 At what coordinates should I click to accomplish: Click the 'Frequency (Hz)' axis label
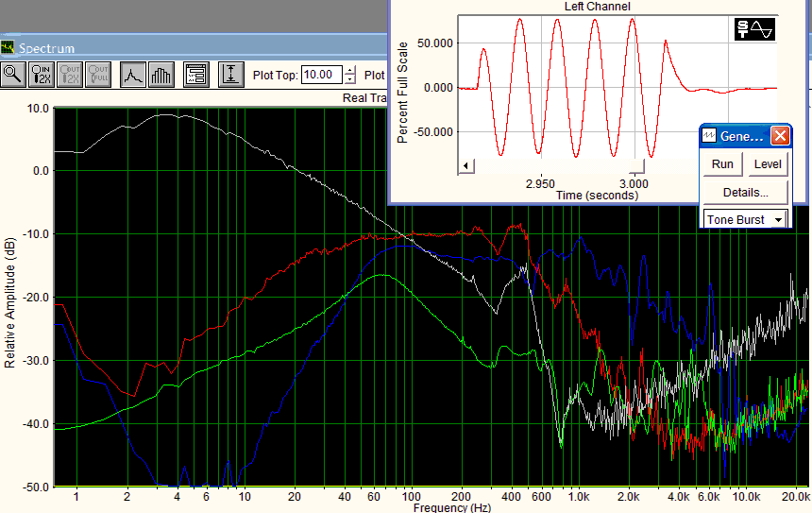pyautogui.click(x=452, y=508)
